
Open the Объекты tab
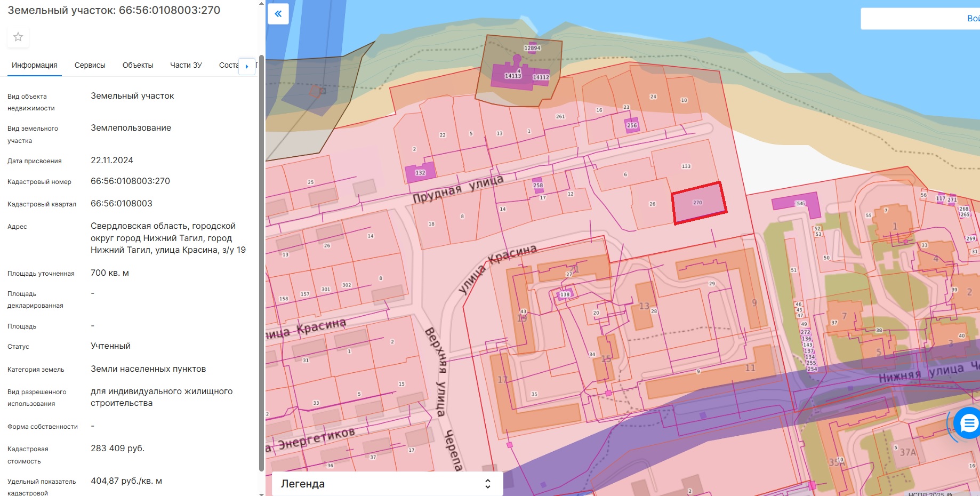[138, 65]
